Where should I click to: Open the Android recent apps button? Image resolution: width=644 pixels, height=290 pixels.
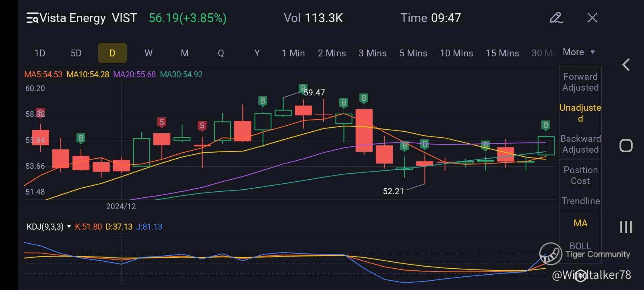(626, 227)
